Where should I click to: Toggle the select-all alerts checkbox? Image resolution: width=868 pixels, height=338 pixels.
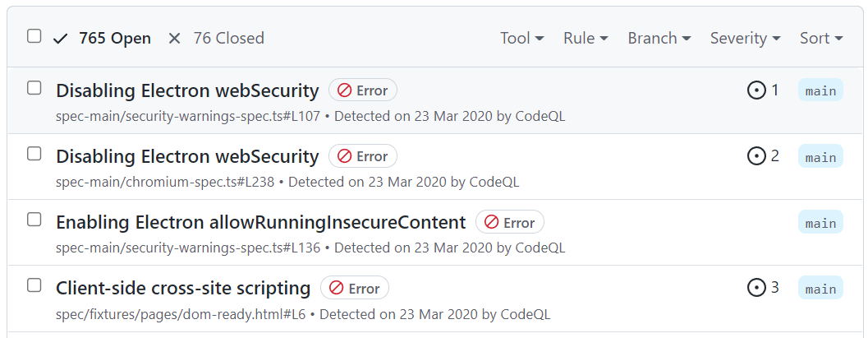tap(34, 36)
